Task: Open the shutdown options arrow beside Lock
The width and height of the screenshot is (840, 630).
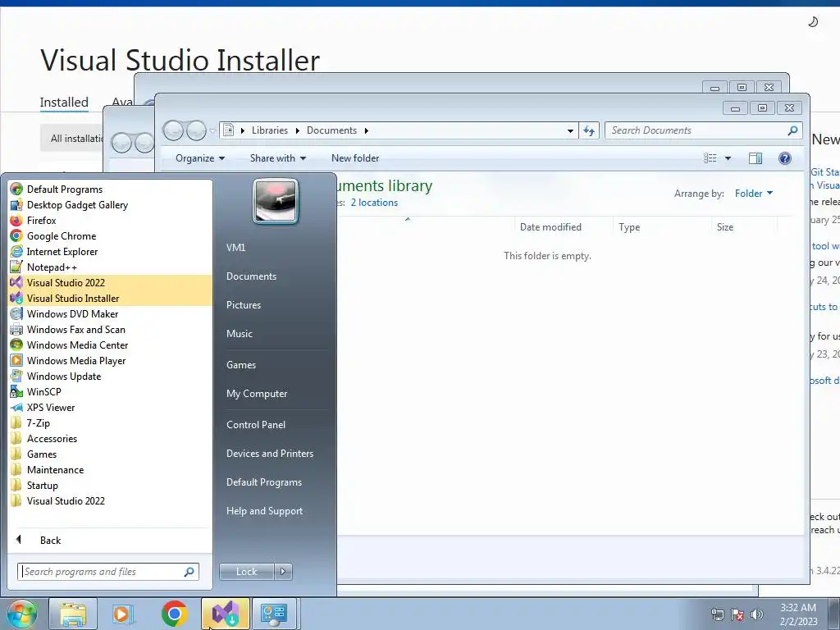Action: coord(283,572)
